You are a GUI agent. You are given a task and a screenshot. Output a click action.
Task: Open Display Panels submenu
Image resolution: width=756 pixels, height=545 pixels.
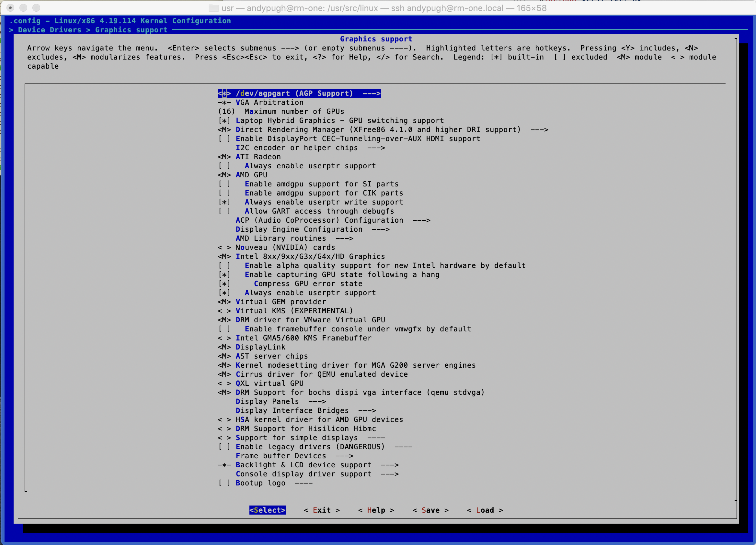click(x=281, y=401)
